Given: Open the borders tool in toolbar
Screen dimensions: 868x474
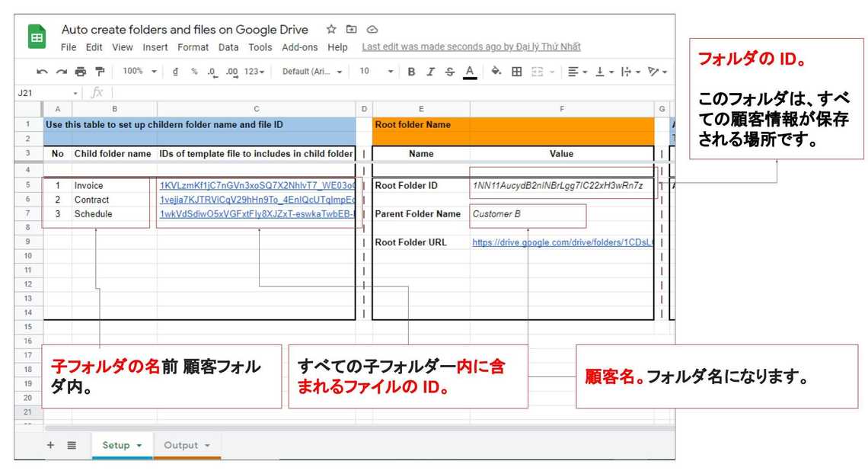Looking at the screenshot, I should tap(516, 72).
